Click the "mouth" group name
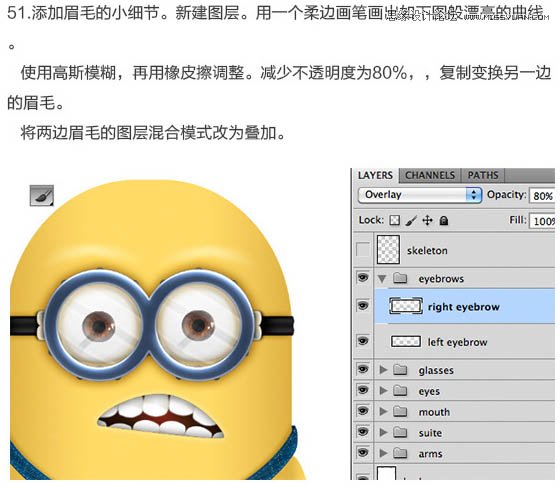The height and width of the screenshot is (491, 560). [x=434, y=412]
